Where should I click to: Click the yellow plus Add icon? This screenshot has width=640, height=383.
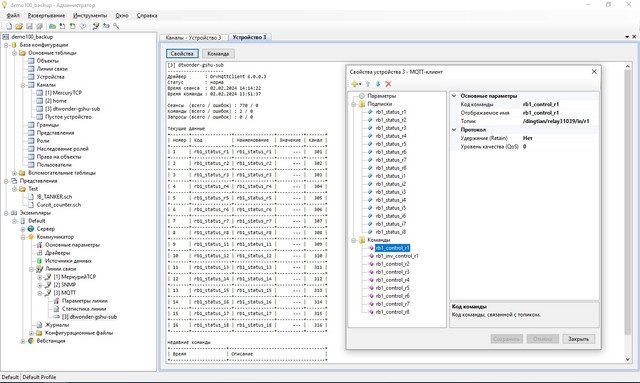[354, 84]
